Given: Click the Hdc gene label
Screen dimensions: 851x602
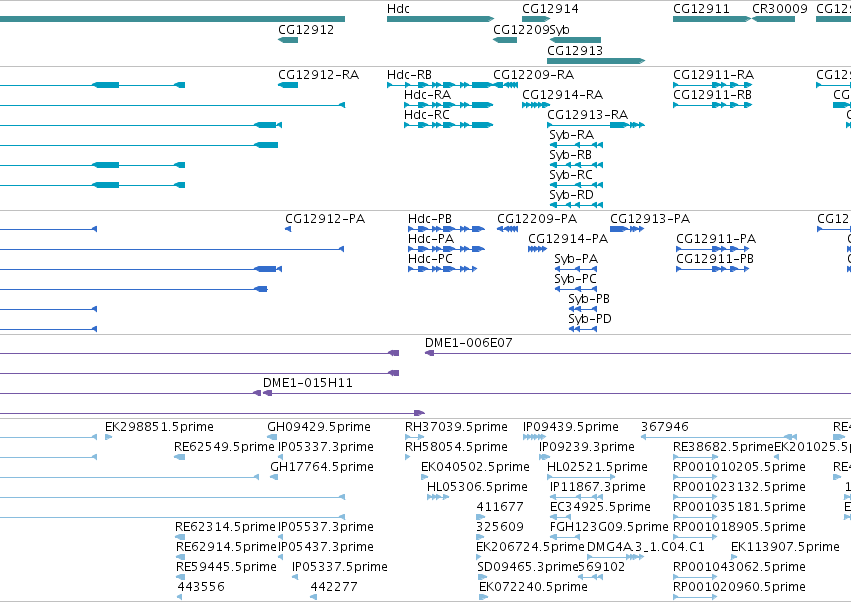Looking at the screenshot, I should [398, 9].
